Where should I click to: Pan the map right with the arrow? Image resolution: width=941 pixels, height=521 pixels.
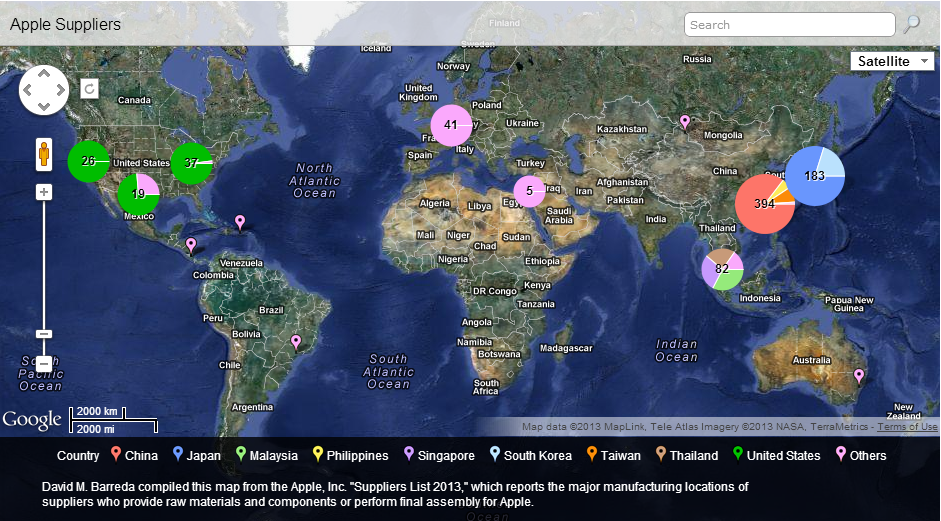coord(61,90)
